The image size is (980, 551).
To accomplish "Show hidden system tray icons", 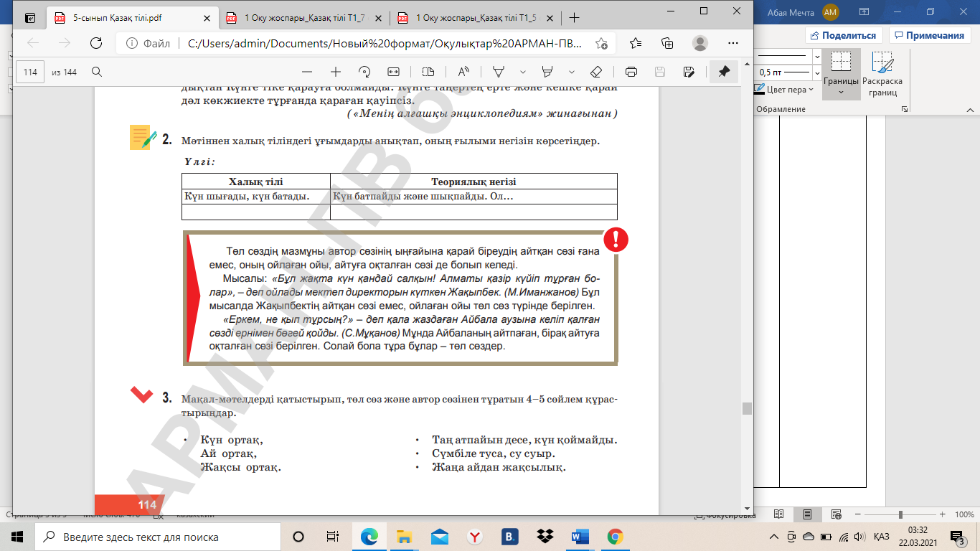I will pyautogui.click(x=774, y=537).
